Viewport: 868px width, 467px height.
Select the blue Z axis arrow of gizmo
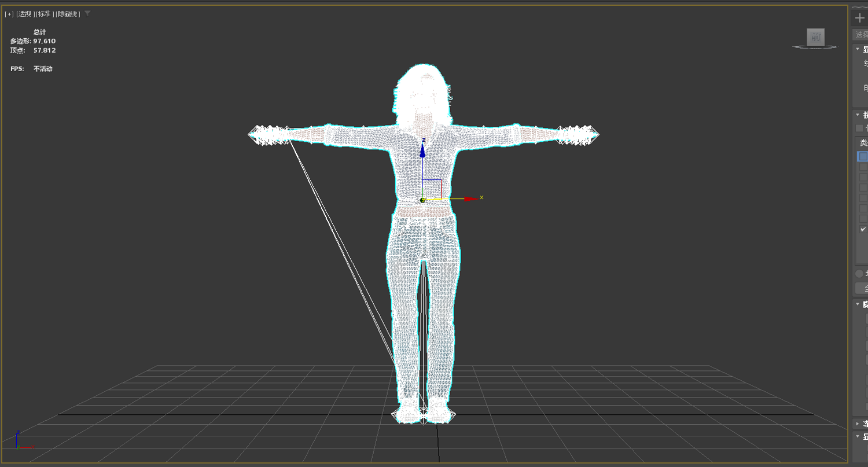[422, 150]
